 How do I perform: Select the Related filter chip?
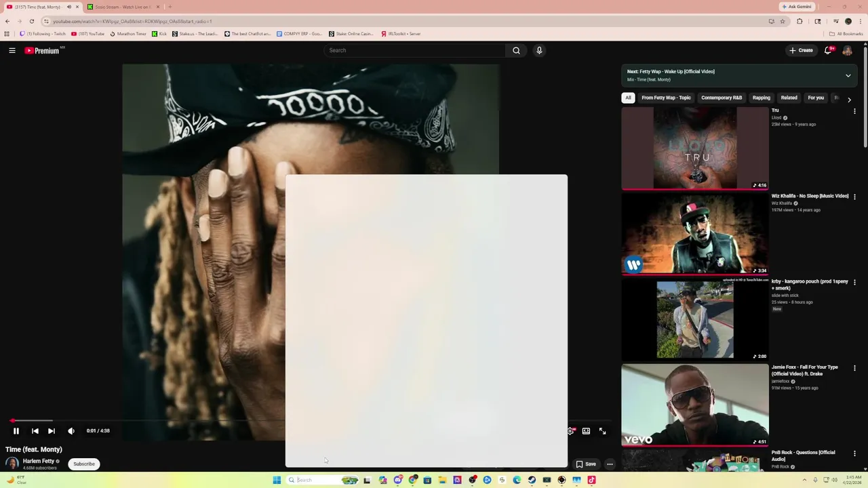click(x=789, y=98)
